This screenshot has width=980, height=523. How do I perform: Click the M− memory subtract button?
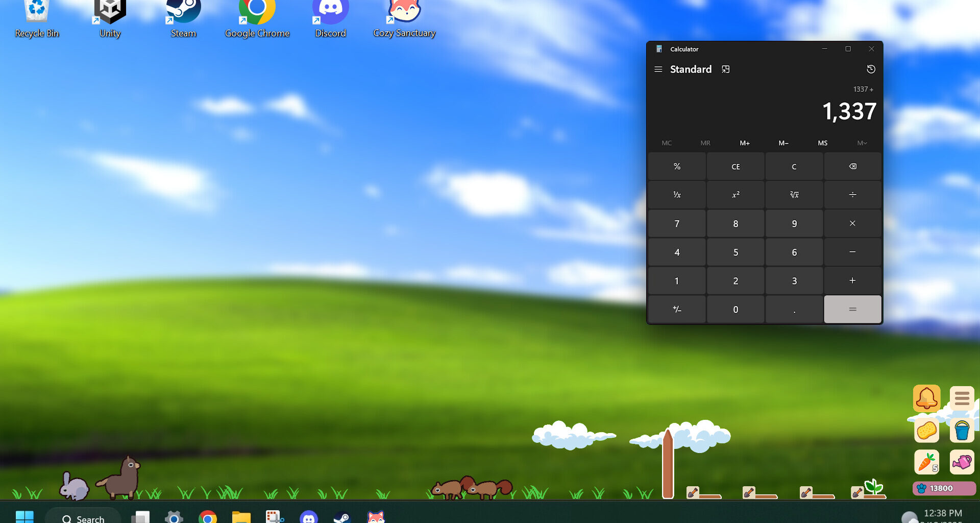pos(783,143)
